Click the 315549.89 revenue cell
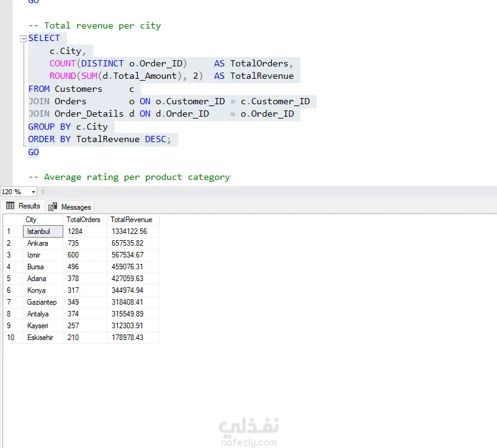 click(x=133, y=314)
